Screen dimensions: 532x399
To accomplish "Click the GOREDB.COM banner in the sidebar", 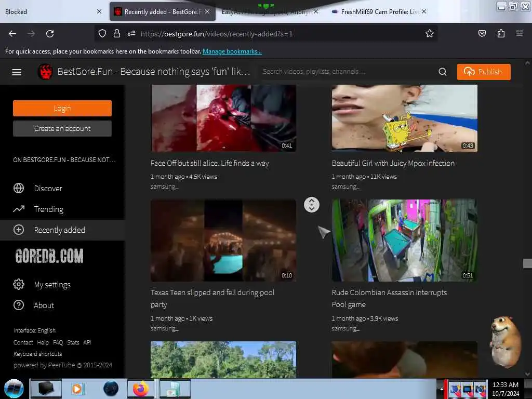I will coord(49,256).
